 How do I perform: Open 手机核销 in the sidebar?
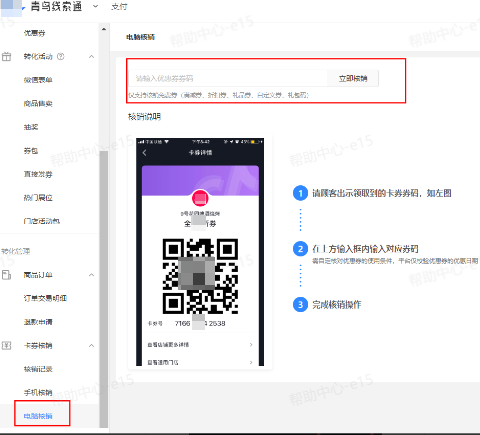point(38,393)
